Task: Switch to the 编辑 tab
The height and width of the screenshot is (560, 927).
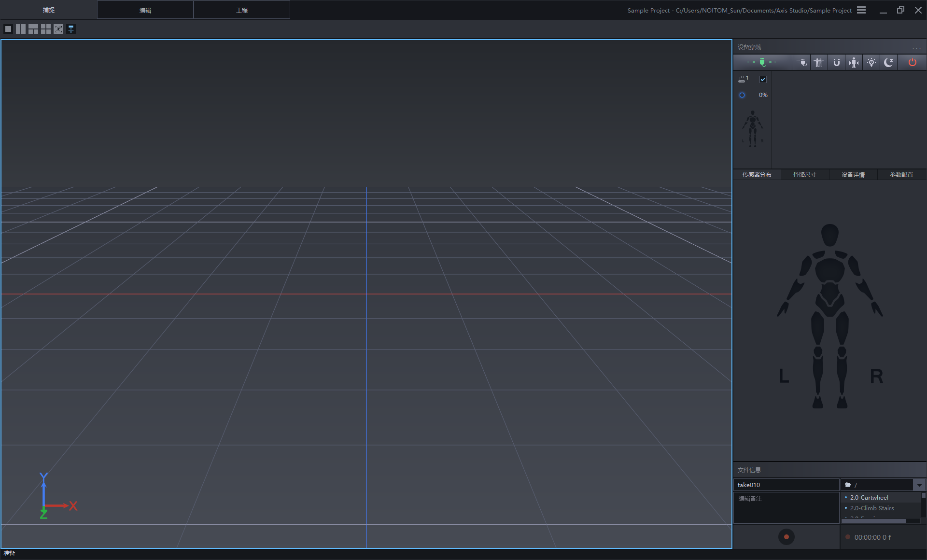Action: (x=145, y=10)
